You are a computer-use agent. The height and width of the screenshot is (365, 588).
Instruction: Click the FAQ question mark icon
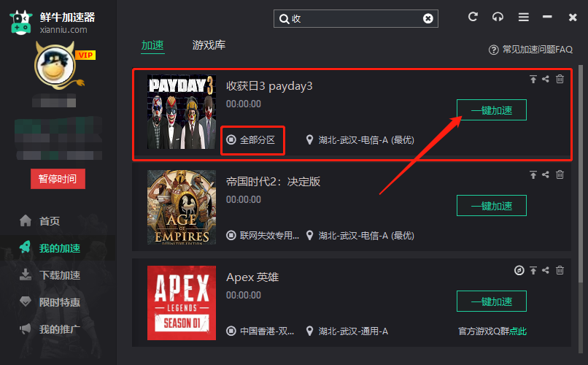tap(493, 50)
